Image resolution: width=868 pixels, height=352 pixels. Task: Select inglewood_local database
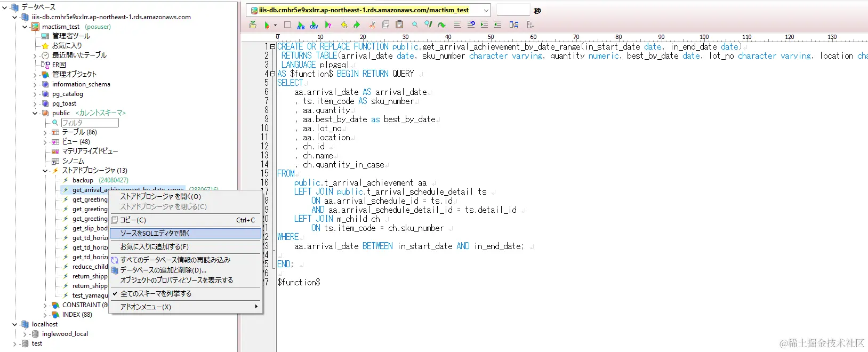(x=65, y=334)
